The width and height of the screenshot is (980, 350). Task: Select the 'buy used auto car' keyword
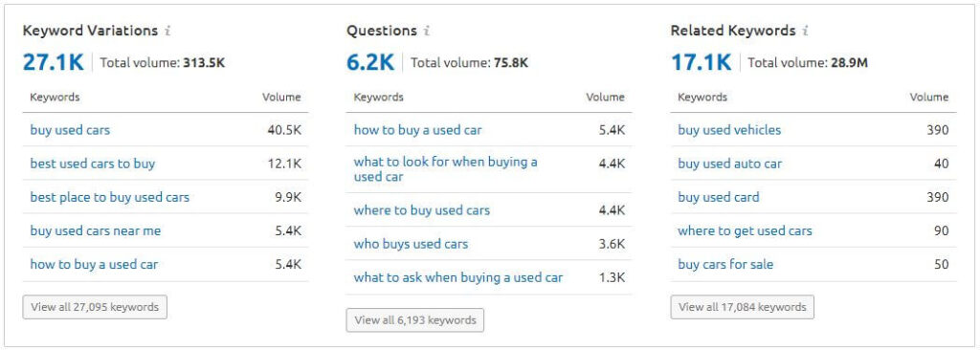pos(730,164)
